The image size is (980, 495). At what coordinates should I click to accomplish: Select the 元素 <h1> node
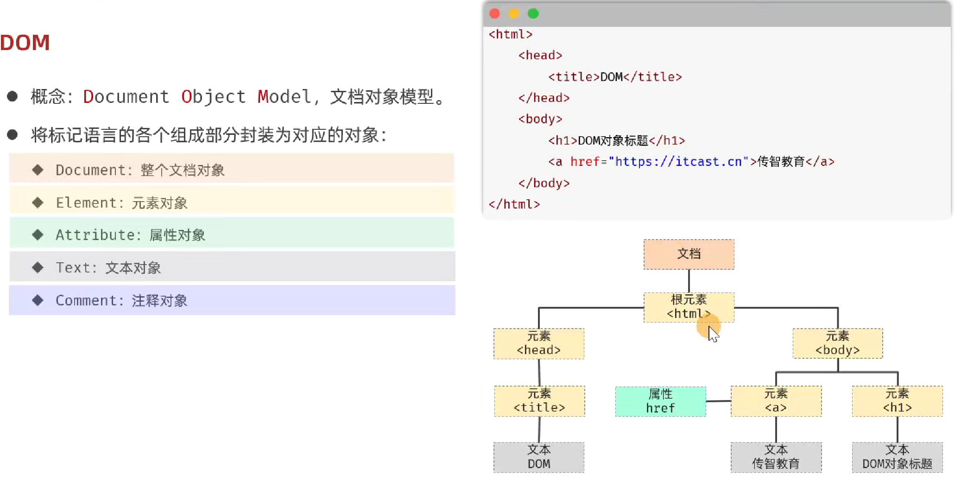897,401
